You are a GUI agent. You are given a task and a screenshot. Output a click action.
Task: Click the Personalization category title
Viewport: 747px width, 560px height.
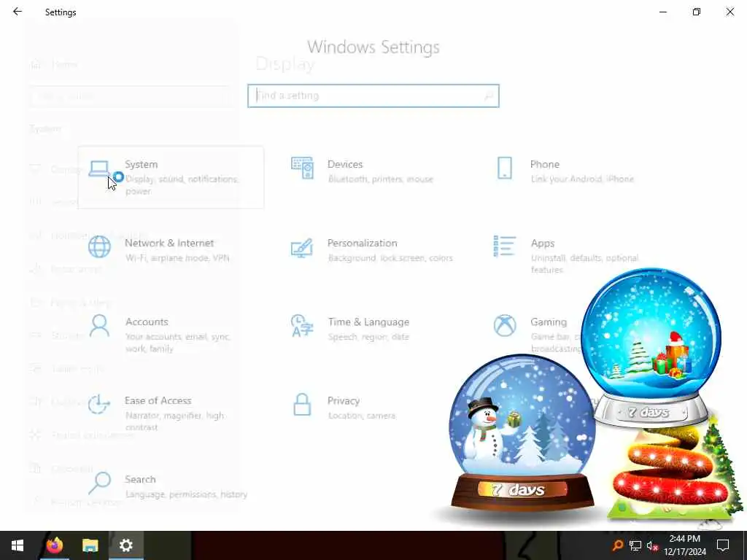click(x=362, y=243)
